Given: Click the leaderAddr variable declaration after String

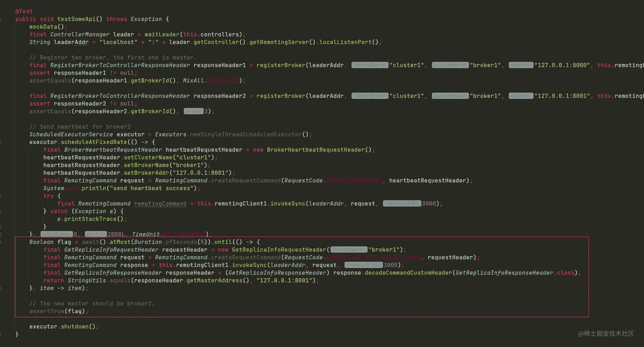Looking at the screenshot, I should pos(71,42).
